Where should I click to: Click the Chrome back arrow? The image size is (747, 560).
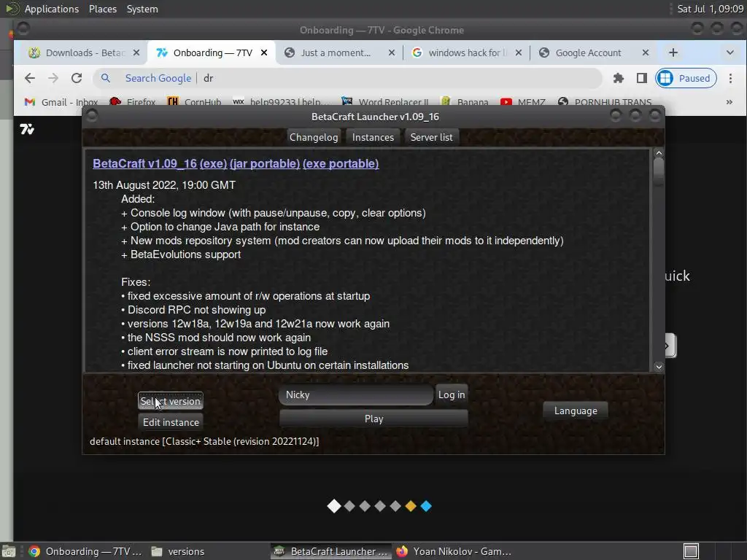click(29, 78)
